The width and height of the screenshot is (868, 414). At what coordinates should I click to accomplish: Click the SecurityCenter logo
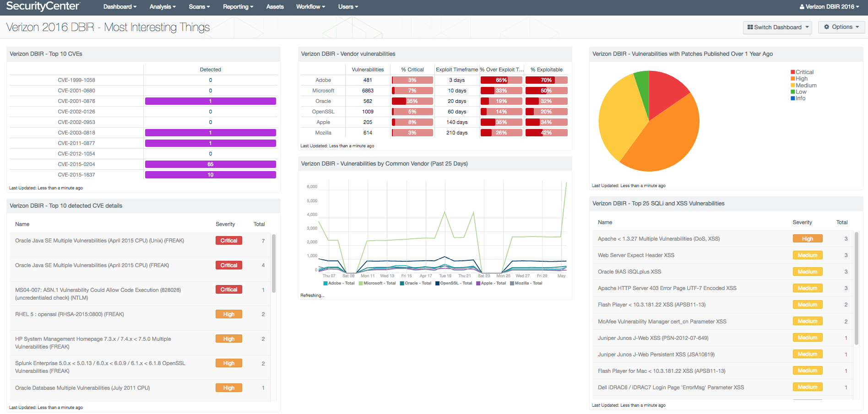tap(43, 6)
